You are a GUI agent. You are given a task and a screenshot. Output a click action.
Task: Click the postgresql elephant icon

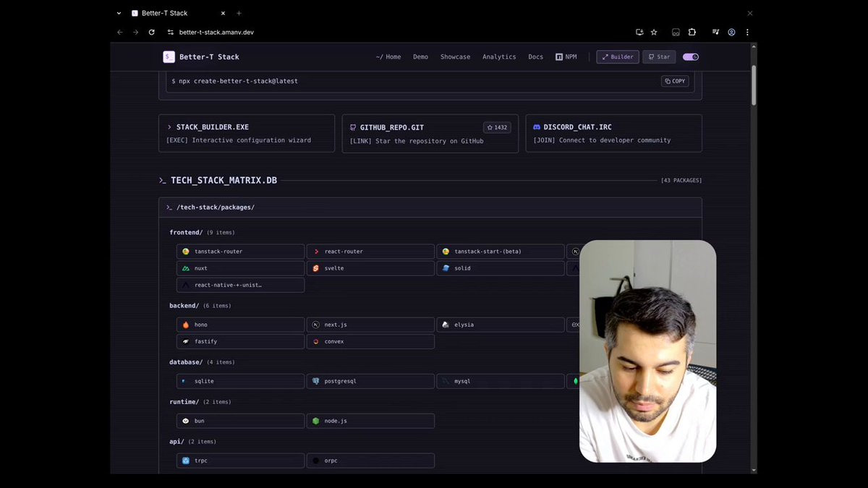coord(316,381)
